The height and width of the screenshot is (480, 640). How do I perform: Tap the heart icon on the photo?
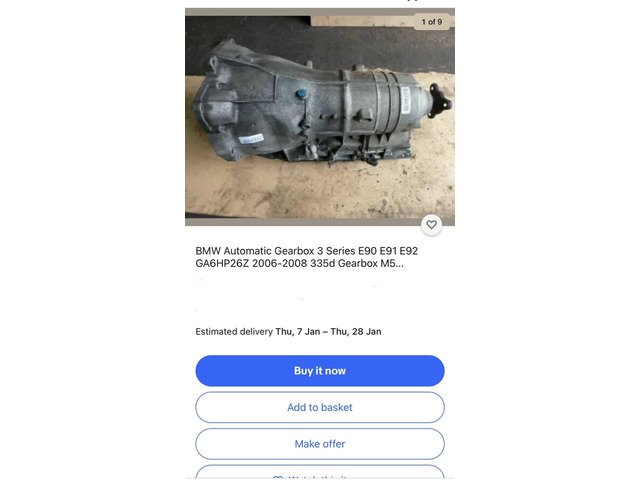(x=431, y=224)
